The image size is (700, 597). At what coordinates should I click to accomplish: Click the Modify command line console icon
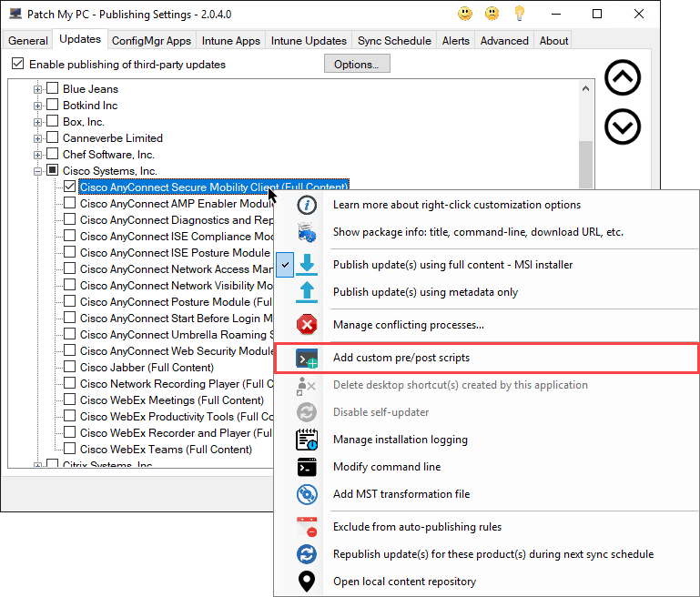[x=307, y=467]
